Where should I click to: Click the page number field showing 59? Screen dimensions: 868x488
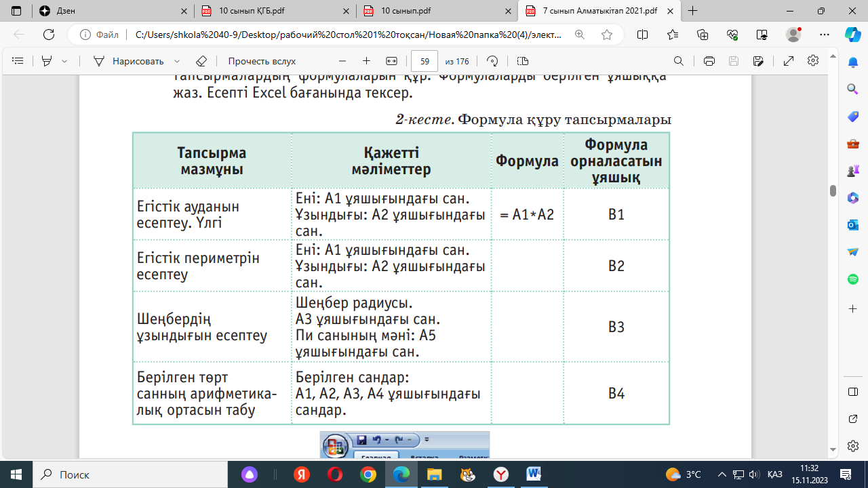click(425, 61)
